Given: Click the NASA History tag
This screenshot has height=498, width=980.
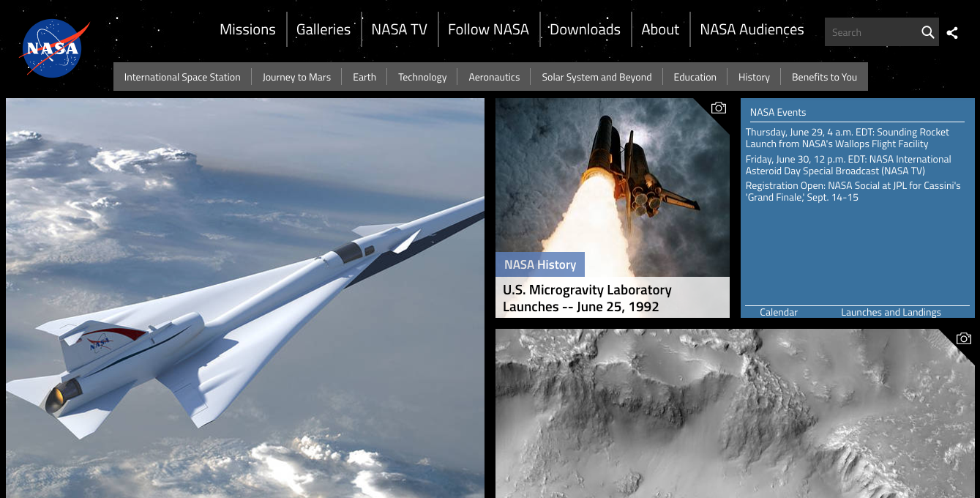Looking at the screenshot, I should point(540,264).
